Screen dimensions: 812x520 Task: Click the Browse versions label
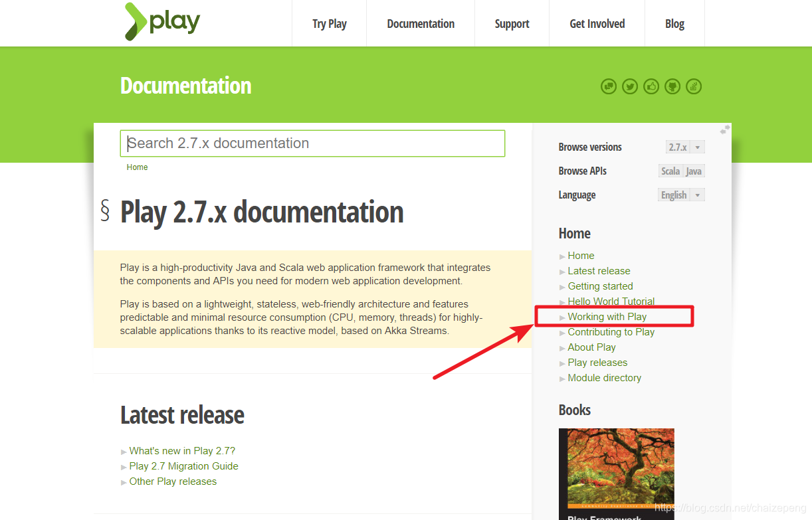point(590,147)
